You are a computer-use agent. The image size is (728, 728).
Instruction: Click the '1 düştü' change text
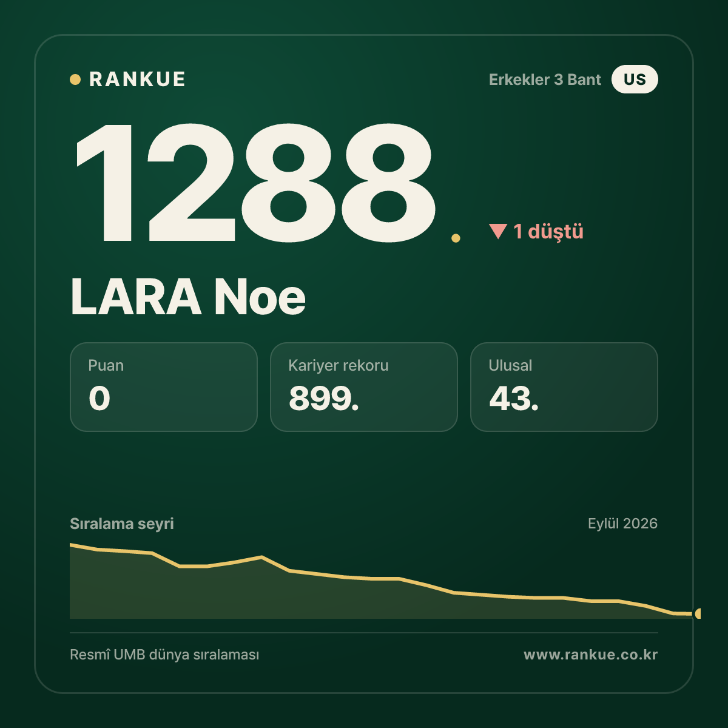(548, 232)
